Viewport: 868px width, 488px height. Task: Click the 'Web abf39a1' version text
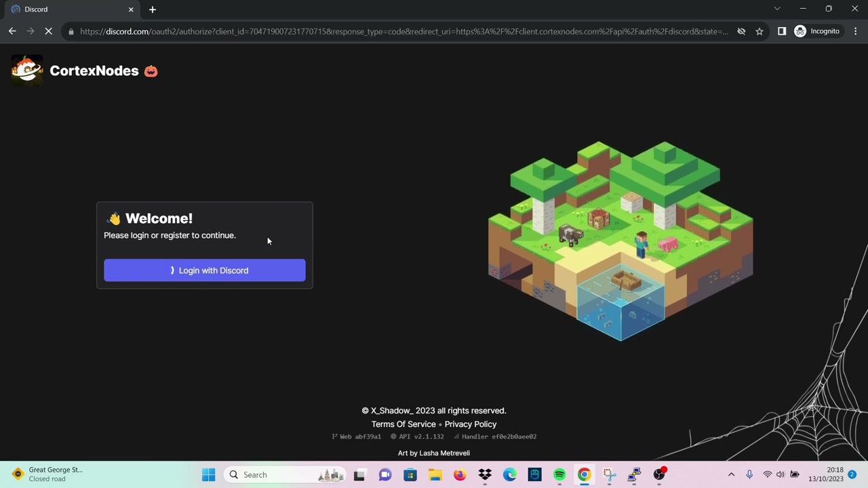tap(356, 436)
